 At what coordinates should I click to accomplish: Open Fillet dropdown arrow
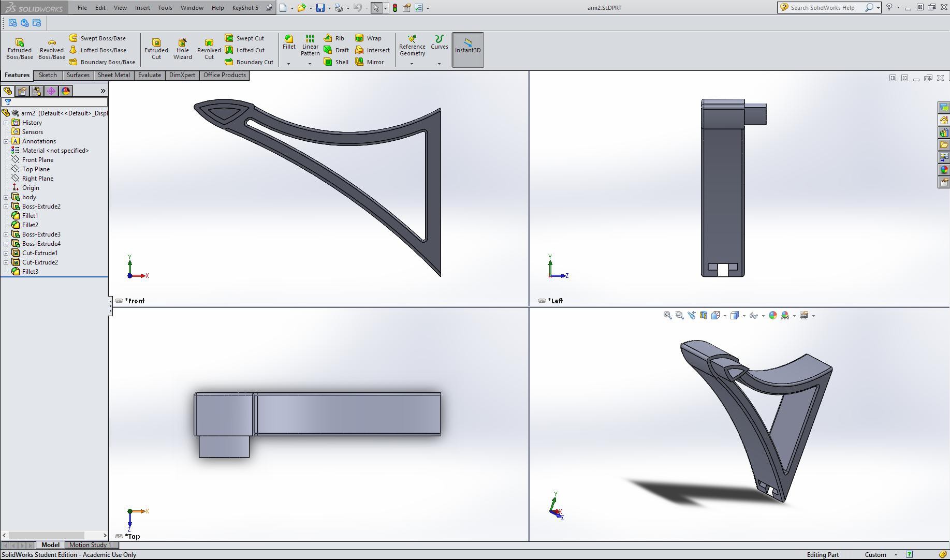click(x=289, y=64)
